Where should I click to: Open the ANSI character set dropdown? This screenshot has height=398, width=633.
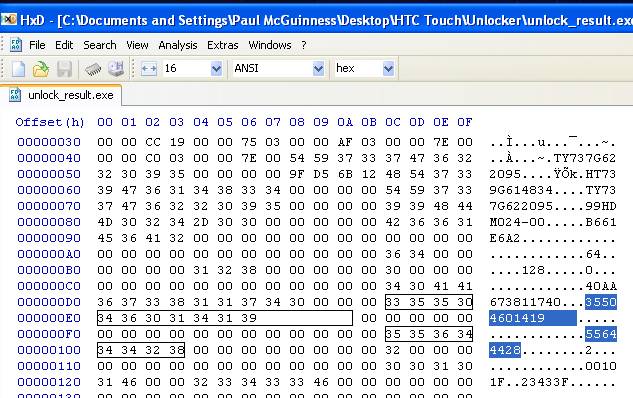coord(319,69)
